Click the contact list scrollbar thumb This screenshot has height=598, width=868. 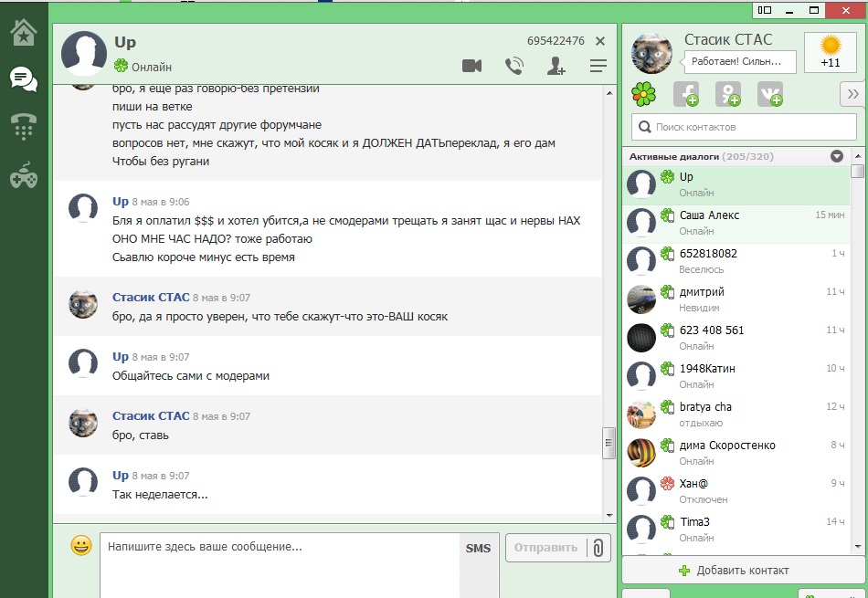tap(857, 171)
